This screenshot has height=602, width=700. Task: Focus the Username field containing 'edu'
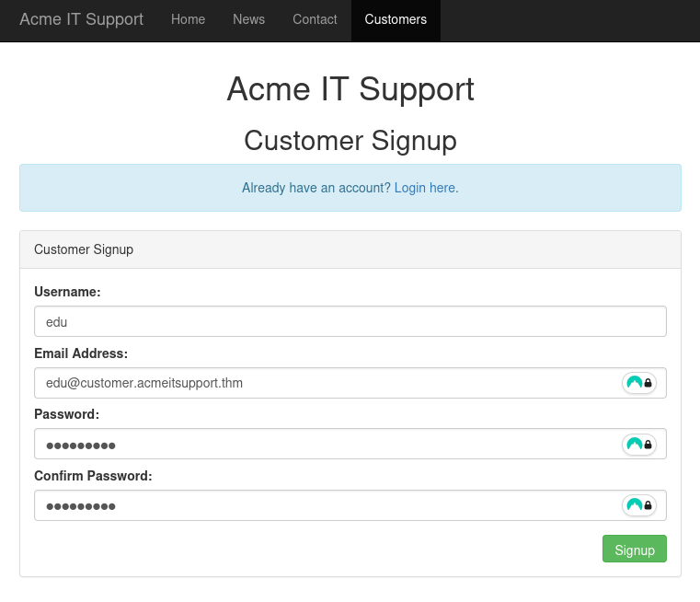pyautogui.click(x=350, y=321)
